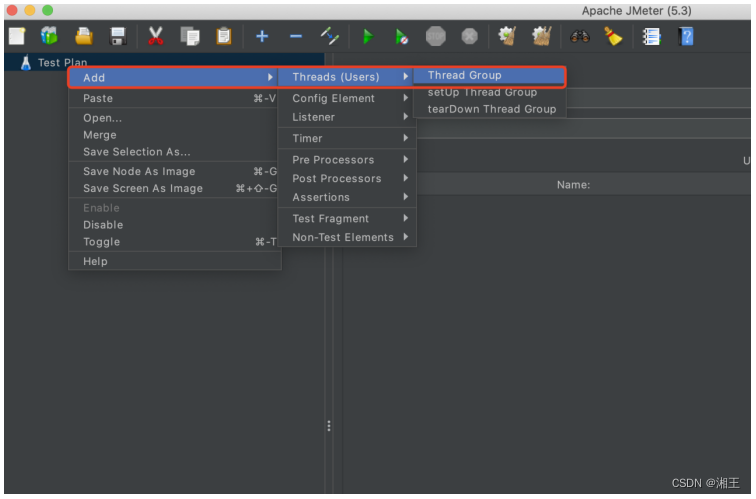Expand the Threads (Users) submenu
756x499 pixels.
click(346, 77)
